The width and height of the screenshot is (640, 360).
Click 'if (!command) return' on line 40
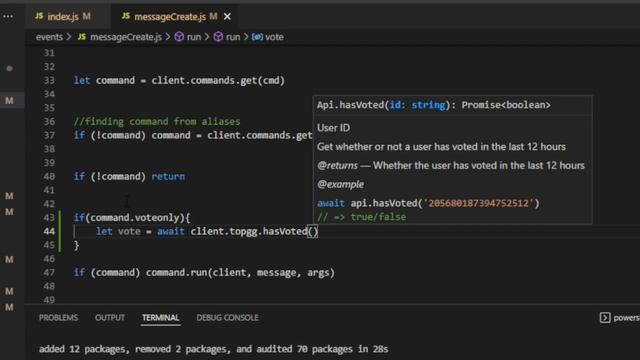[129, 176]
